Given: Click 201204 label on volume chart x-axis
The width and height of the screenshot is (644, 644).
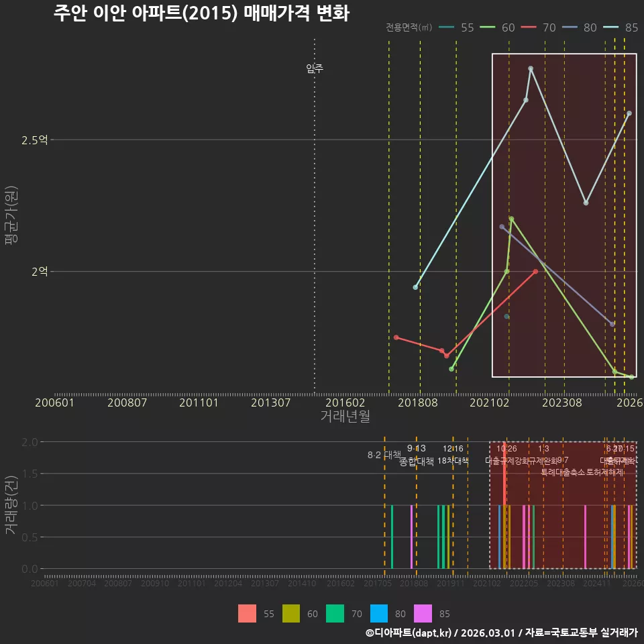Looking at the screenshot, I should click(x=228, y=583).
